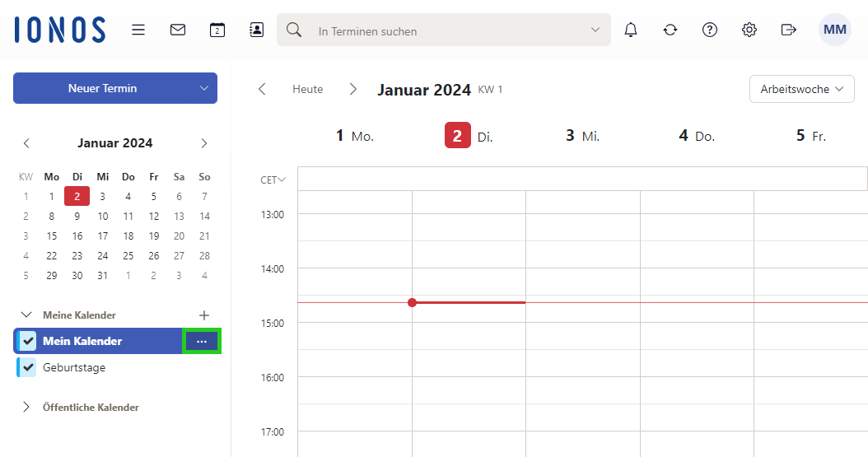This screenshot has width=868, height=457.
Task: Open the Neuer Termin dropdown arrow
Action: [203, 89]
